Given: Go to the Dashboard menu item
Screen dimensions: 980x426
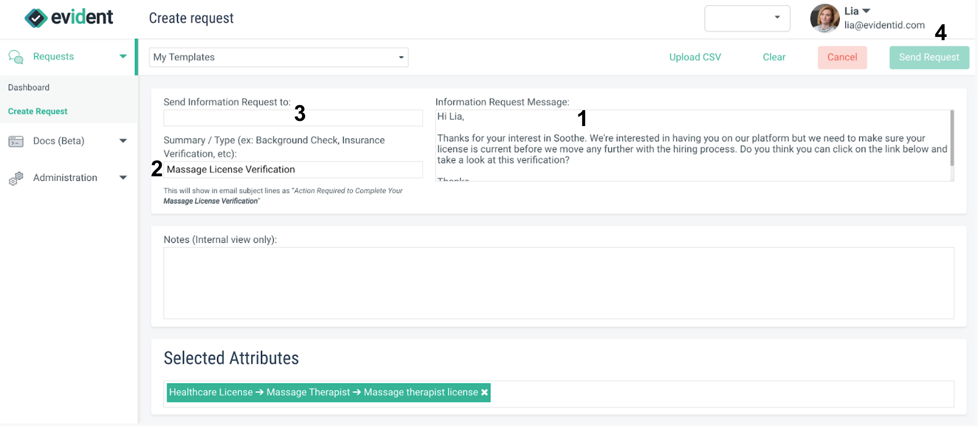Looking at the screenshot, I should 29,87.
